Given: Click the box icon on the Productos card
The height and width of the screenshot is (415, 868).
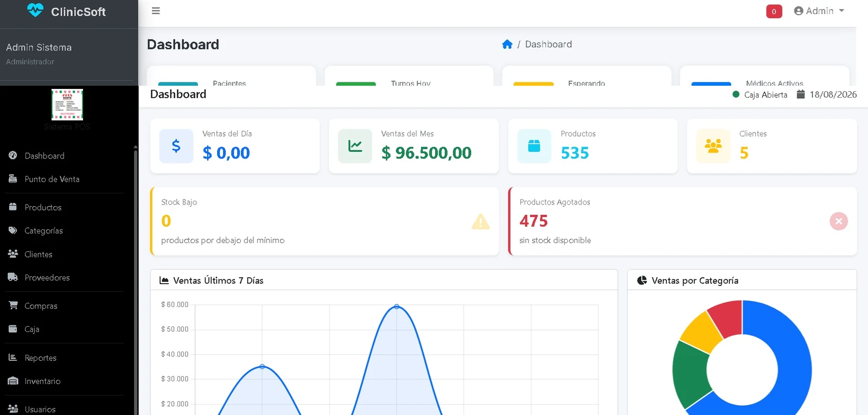Looking at the screenshot, I should coord(534,146).
